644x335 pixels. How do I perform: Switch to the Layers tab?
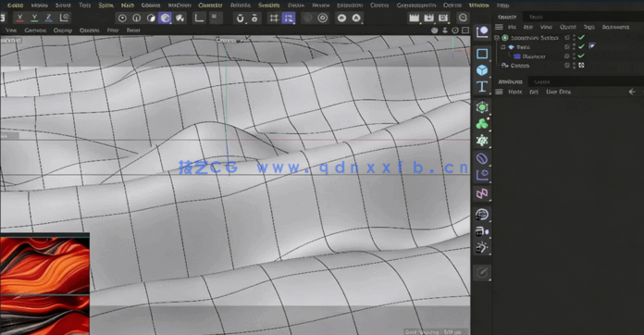pos(541,81)
